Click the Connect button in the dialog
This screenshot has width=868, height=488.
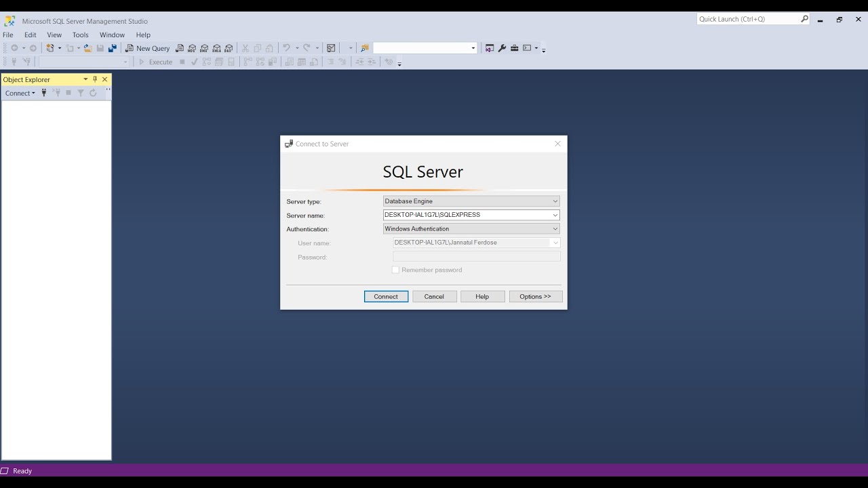point(386,296)
